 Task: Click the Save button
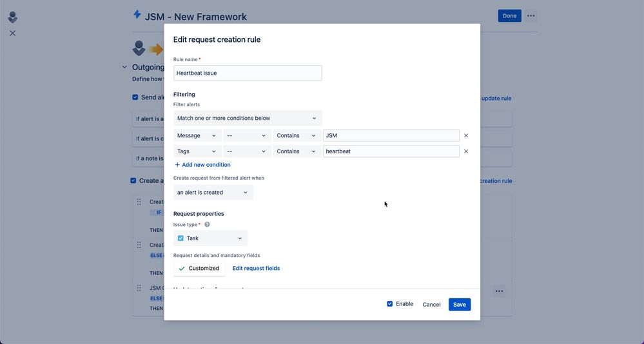coord(460,305)
